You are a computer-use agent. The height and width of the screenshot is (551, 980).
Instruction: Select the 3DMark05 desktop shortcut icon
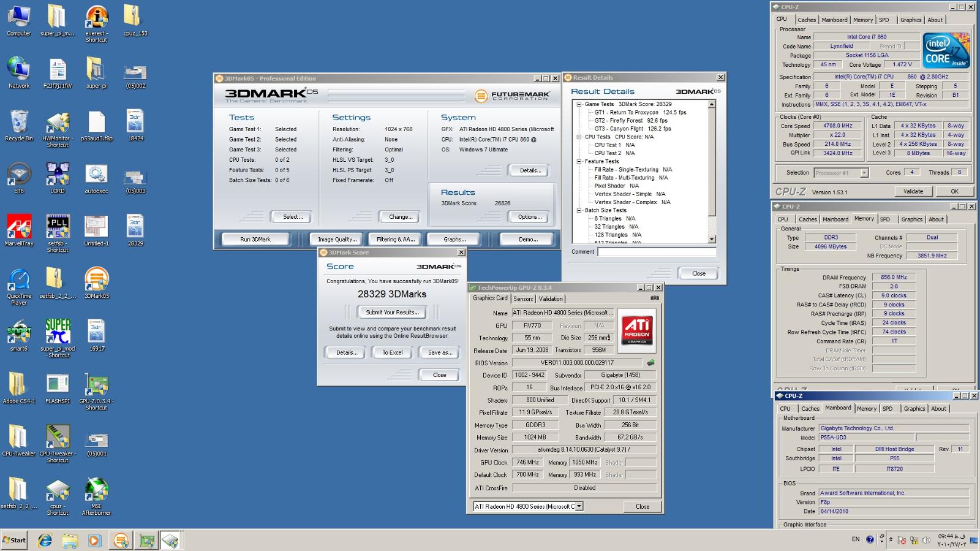pyautogui.click(x=97, y=283)
